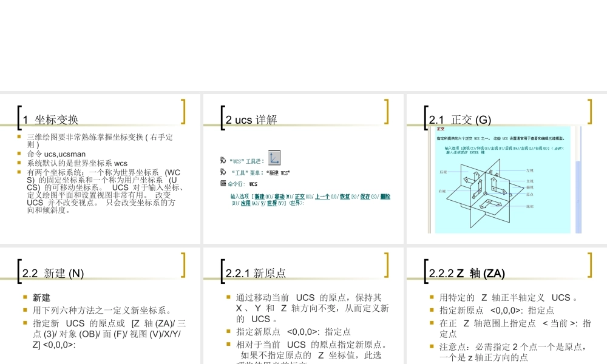
Task: Click bullet starting 通过移动当前 UCS 的原点
Action: pyautogui.click(x=313, y=308)
